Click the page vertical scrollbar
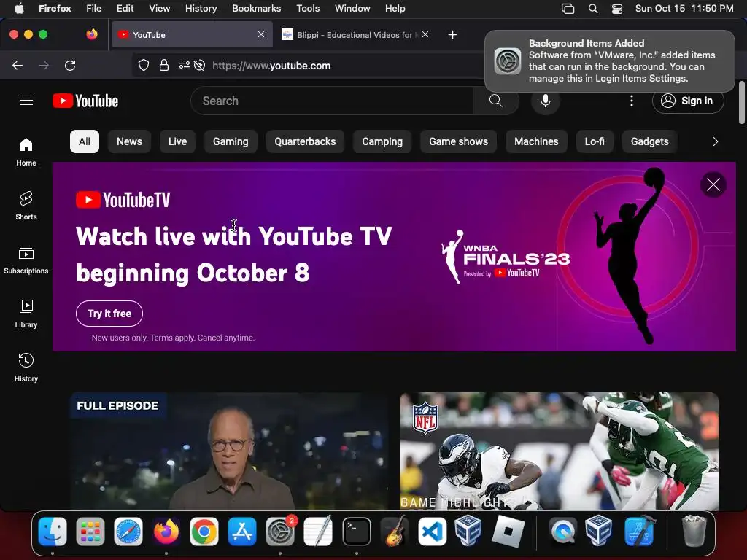 click(x=742, y=102)
